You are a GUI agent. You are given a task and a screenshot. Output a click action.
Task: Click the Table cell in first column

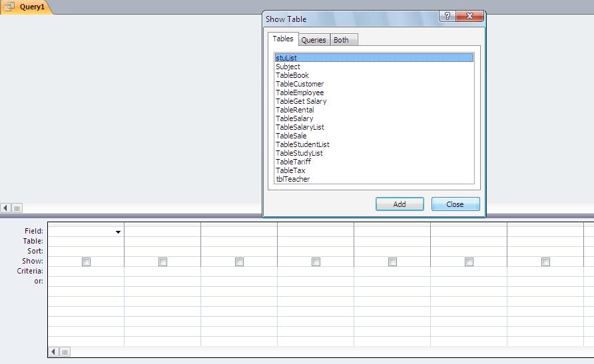point(86,242)
